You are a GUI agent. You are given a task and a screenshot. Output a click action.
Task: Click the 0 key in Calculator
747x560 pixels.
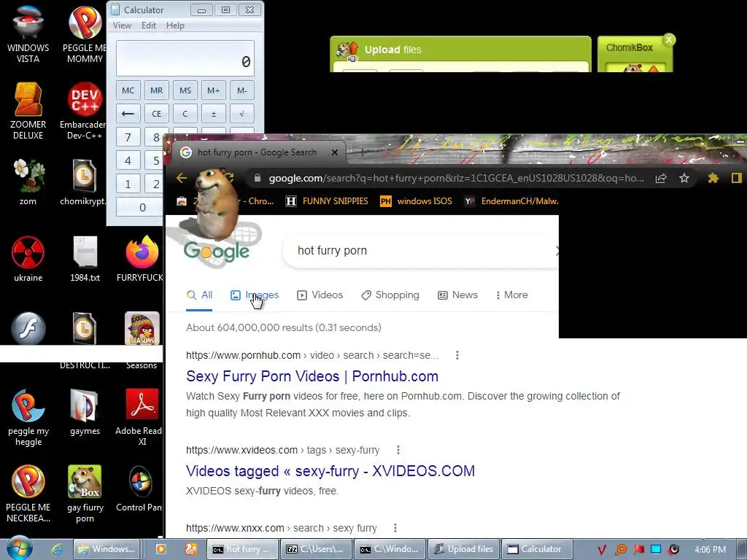point(139,207)
